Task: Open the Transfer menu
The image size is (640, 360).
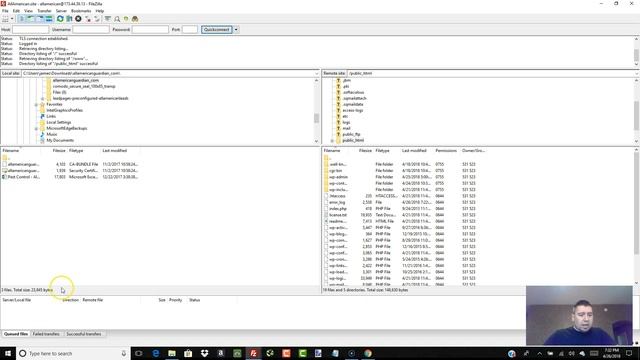Action: pyautogui.click(x=44, y=11)
